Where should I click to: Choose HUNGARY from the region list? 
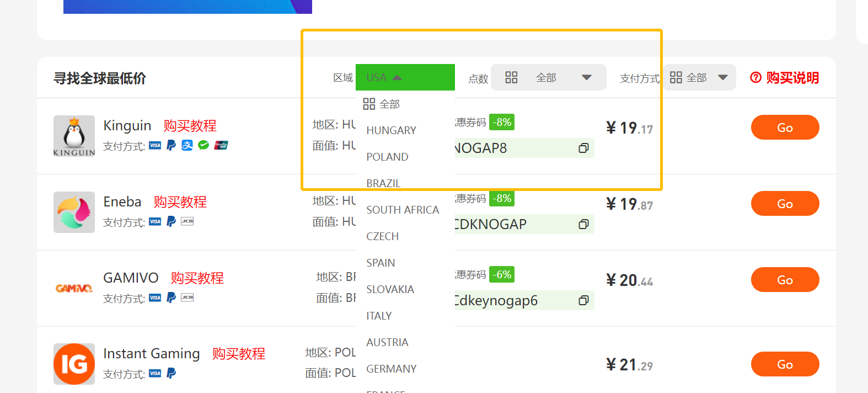pos(405,130)
